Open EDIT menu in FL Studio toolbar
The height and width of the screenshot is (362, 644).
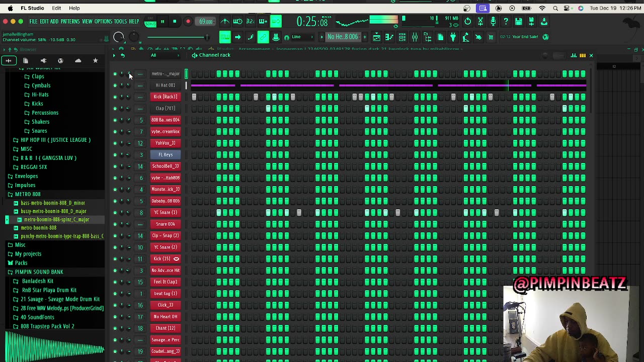[44, 22]
